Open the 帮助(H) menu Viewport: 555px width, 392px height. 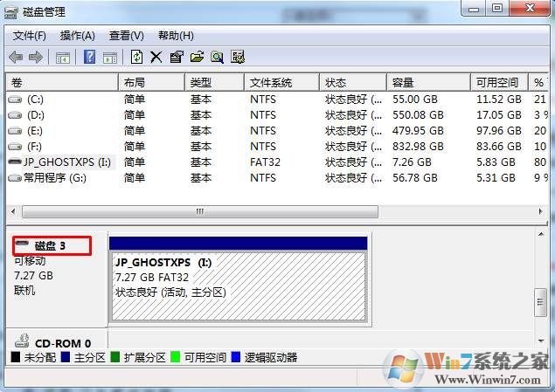pos(176,36)
